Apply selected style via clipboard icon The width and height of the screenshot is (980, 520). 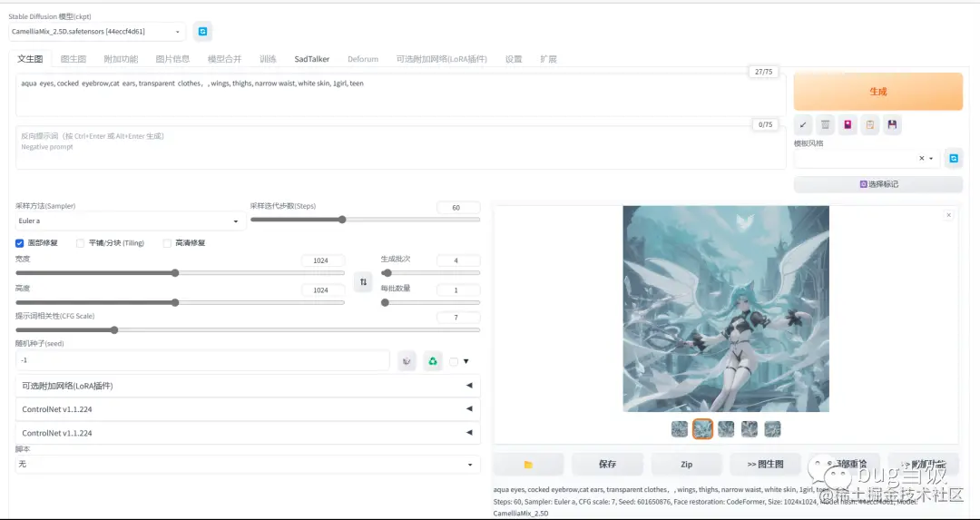870,125
